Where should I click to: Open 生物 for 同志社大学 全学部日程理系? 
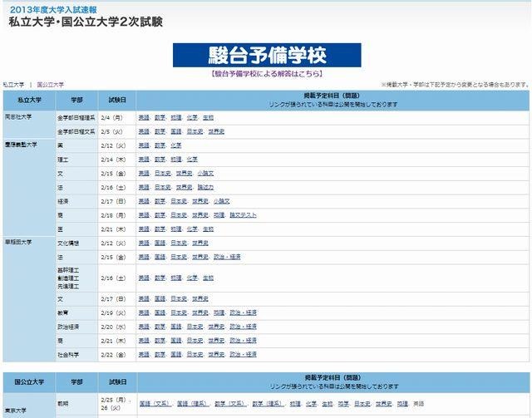(208, 117)
